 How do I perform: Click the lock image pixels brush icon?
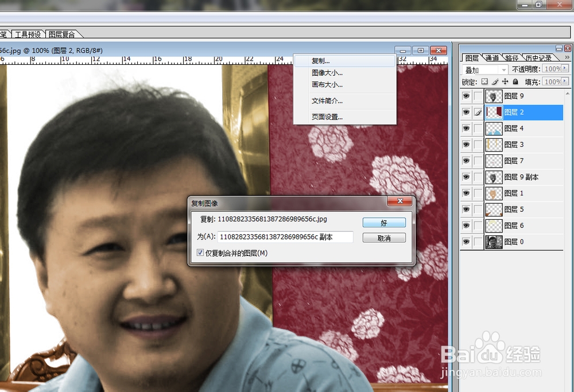click(x=495, y=81)
